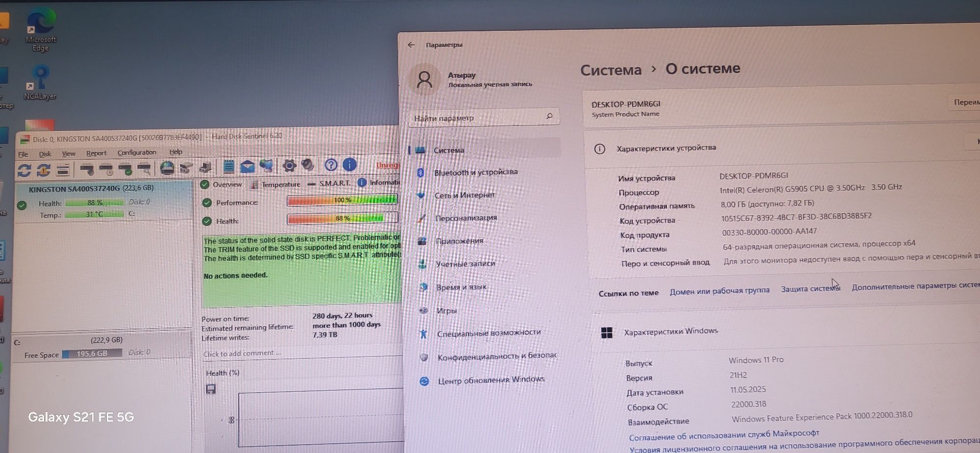Image resolution: width=980 pixels, height=453 pixels.
Task: Click the Найти параметр search field
Action: click(x=484, y=118)
